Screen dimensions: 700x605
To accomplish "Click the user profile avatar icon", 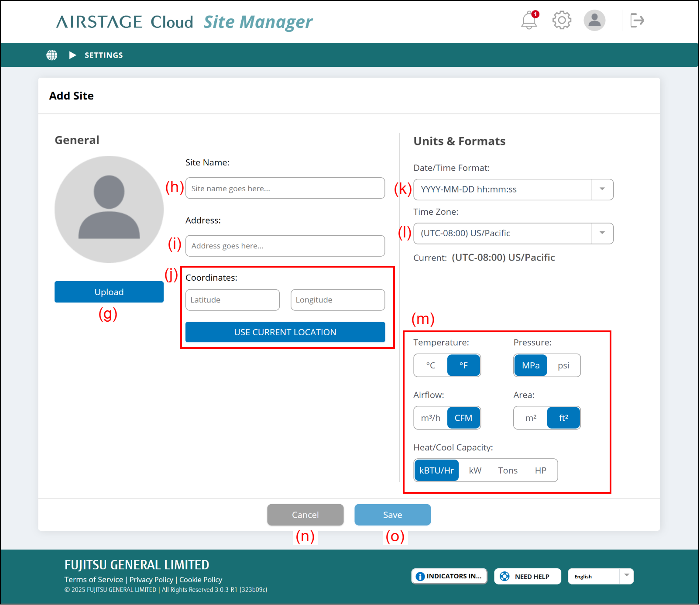I will [594, 20].
